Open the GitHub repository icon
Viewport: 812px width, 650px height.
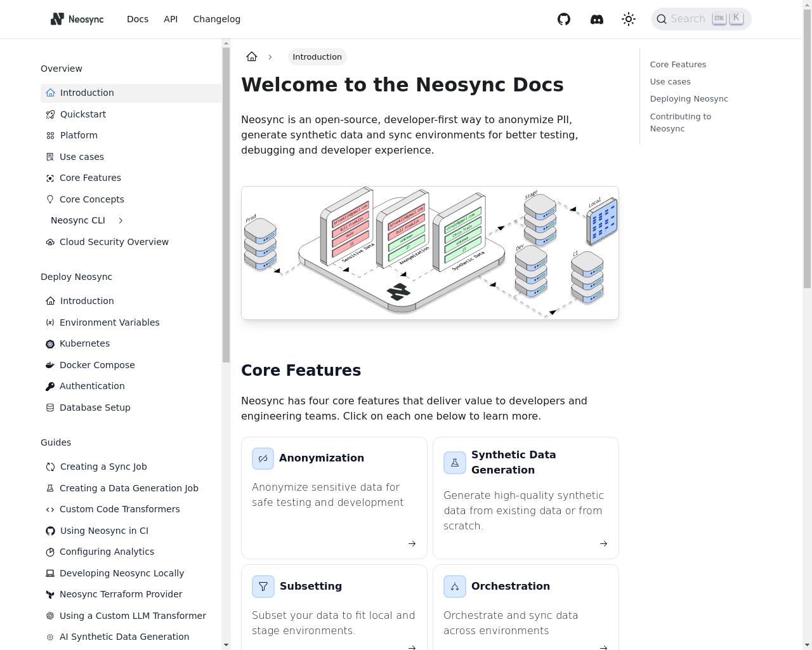(564, 19)
